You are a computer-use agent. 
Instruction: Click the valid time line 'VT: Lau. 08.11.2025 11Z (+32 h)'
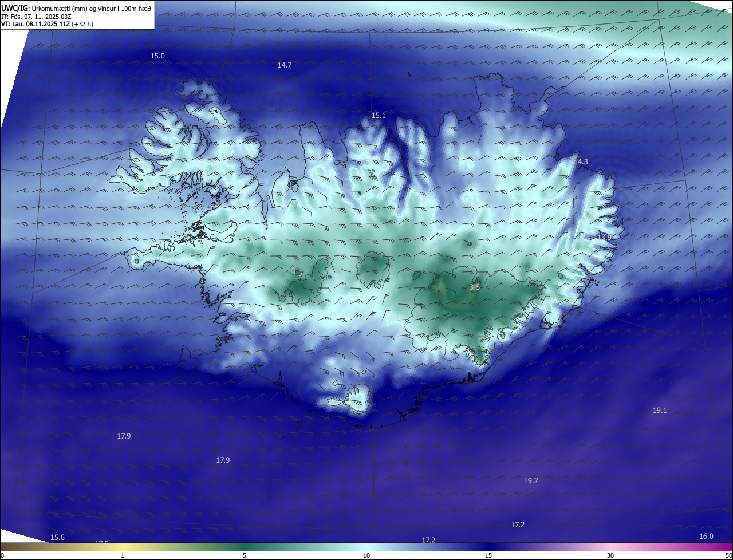click(47, 24)
